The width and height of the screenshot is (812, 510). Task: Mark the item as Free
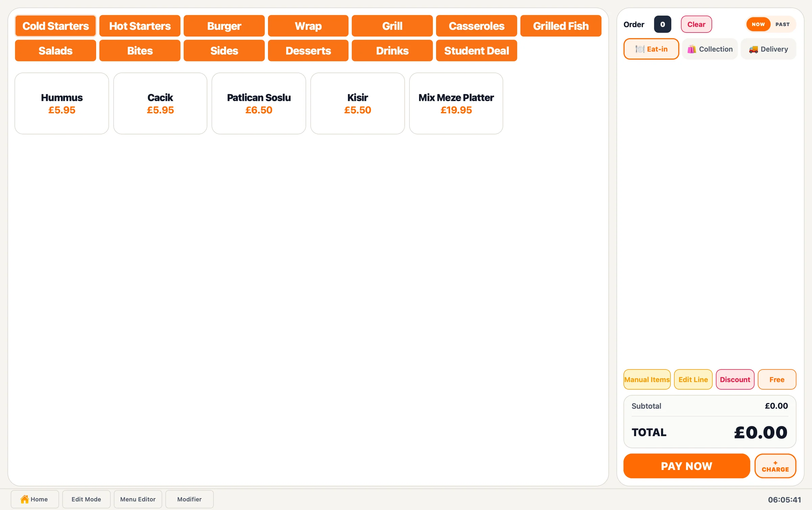777,379
